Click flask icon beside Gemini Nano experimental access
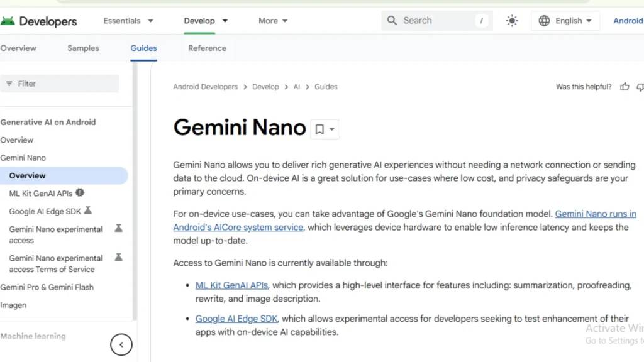Screen dimensions: 644x362 point(118,228)
